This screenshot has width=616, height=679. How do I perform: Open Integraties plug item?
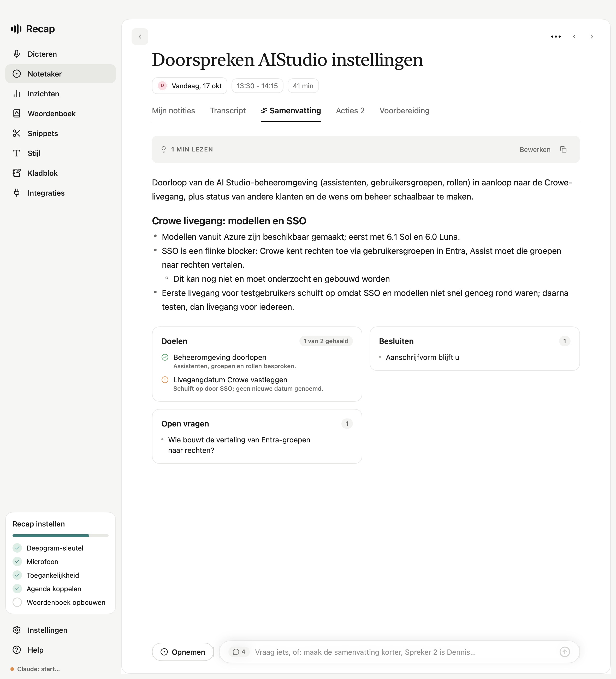[x=61, y=193]
